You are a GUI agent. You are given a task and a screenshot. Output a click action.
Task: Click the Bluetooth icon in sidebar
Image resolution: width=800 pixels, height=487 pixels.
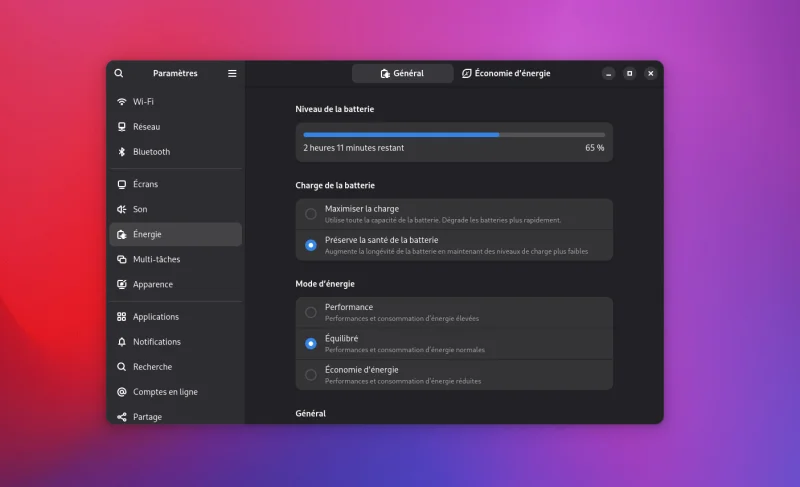pos(121,151)
